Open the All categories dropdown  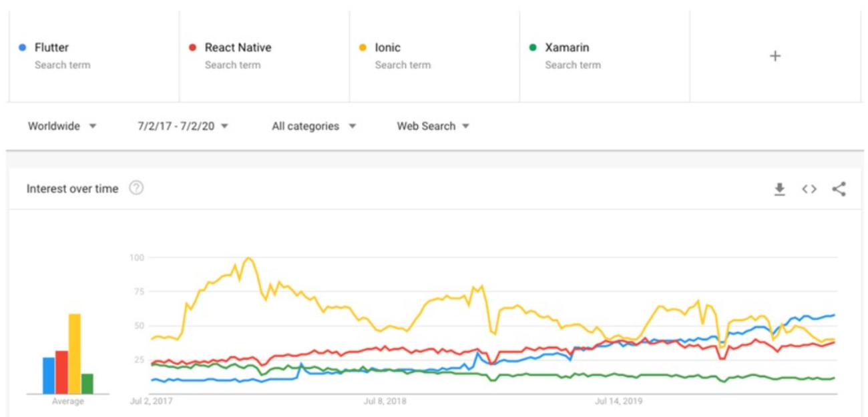pyautogui.click(x=314, y=126)
